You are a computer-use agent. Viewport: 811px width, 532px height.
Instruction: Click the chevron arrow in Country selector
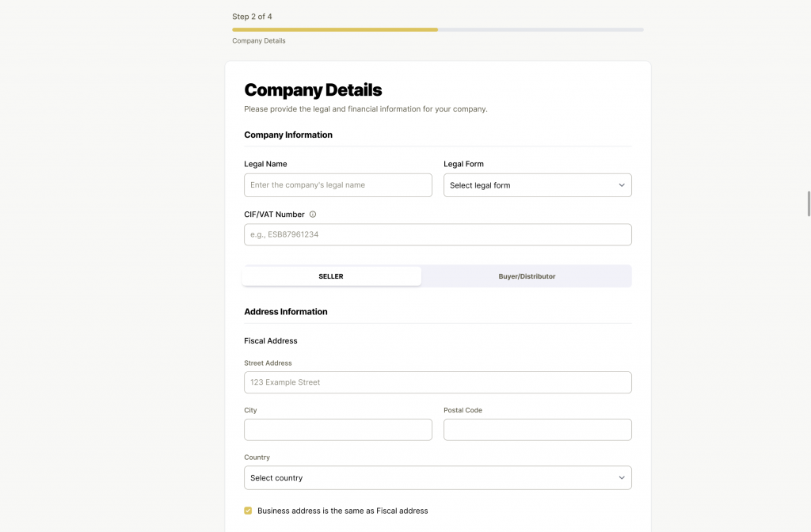622,478
